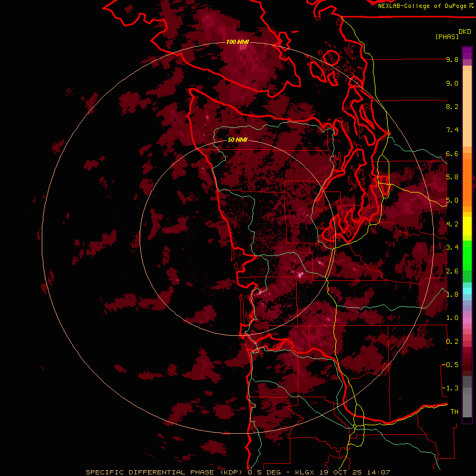
Task: Click the 5.0 scale value
Action: (452, 200)
